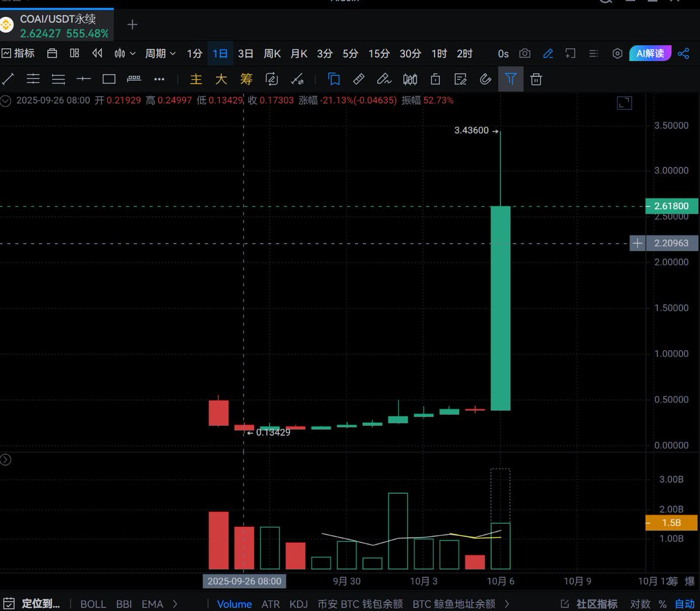Select the 周K weekly timeframe
This screenshot has height=611, width=700.
click(x=272, y=54)
